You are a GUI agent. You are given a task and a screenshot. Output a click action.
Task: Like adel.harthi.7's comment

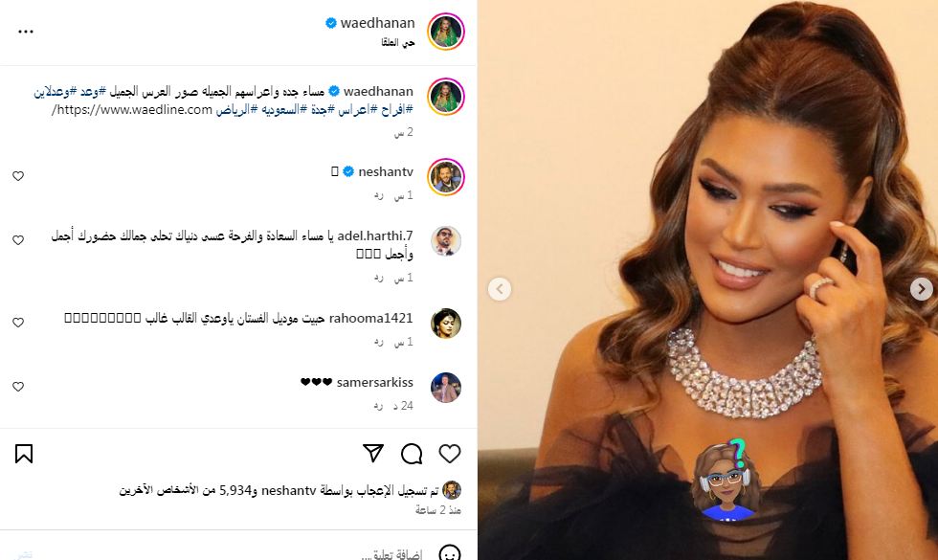pos(18,240)
